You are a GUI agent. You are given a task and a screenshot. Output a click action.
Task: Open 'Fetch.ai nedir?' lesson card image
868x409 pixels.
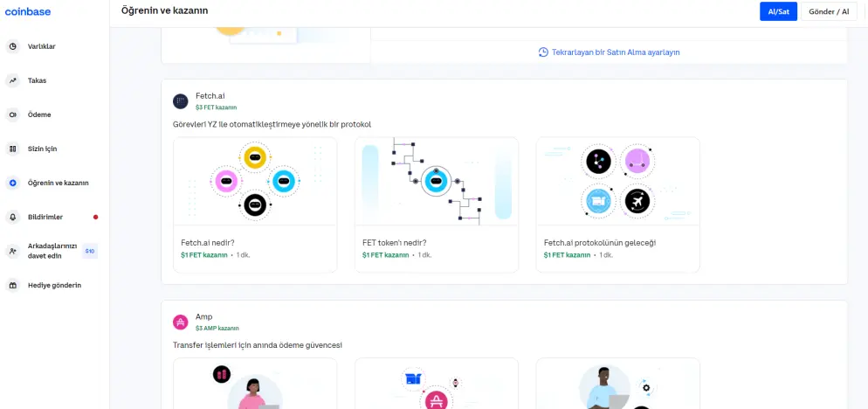click(255, 181)
